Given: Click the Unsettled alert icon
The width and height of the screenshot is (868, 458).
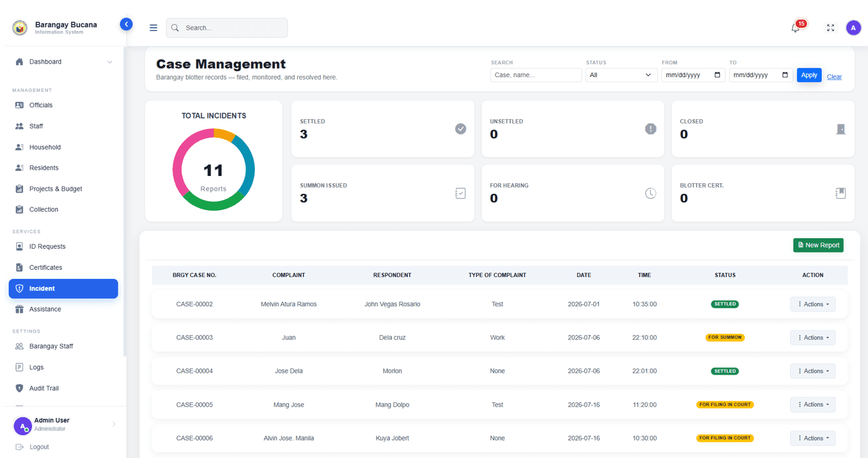Looking at the screenshot, I should coord(651,128).
